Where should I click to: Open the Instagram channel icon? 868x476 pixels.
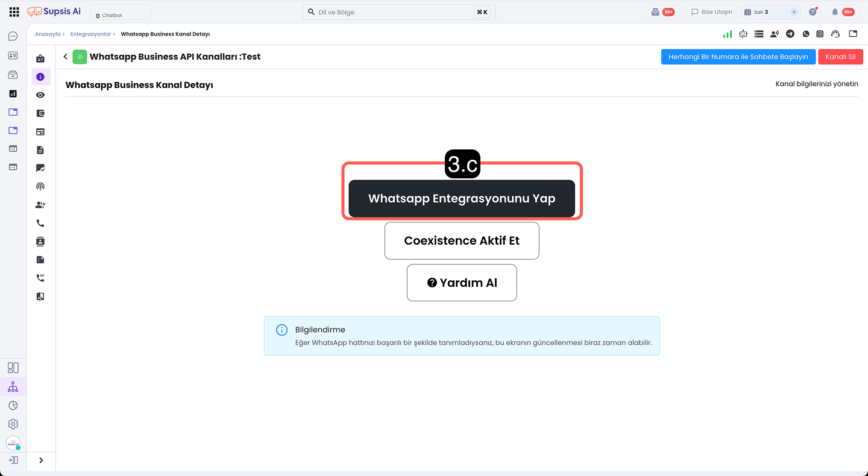click(820, 34)
